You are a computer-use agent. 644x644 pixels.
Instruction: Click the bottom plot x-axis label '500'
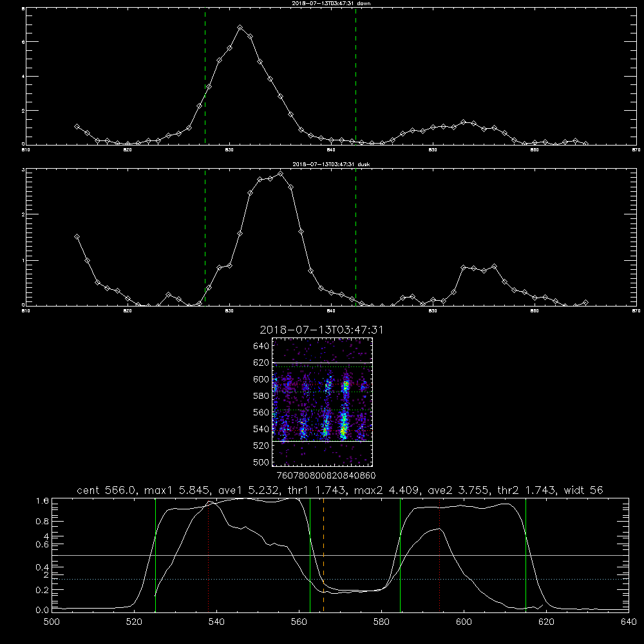click(52, 622)
